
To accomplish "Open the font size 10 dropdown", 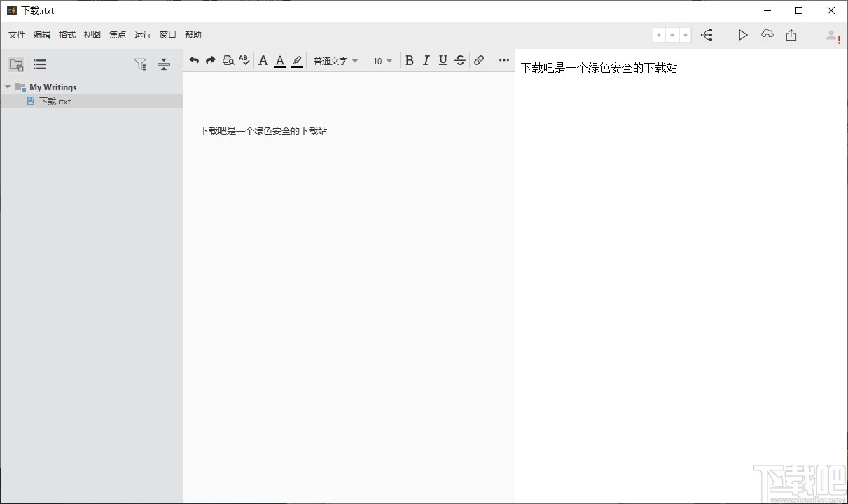I will (382, 61).
